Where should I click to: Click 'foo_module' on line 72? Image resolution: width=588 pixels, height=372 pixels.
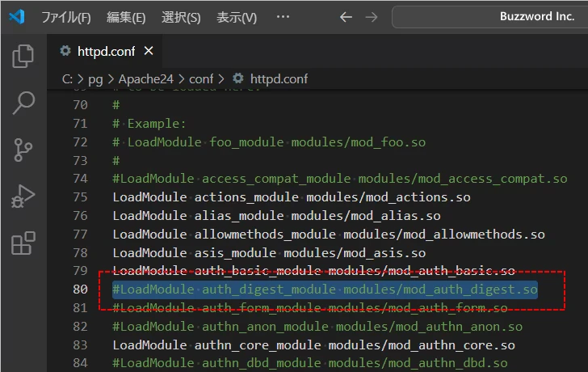pyautogui.click(x=246, y=142)
